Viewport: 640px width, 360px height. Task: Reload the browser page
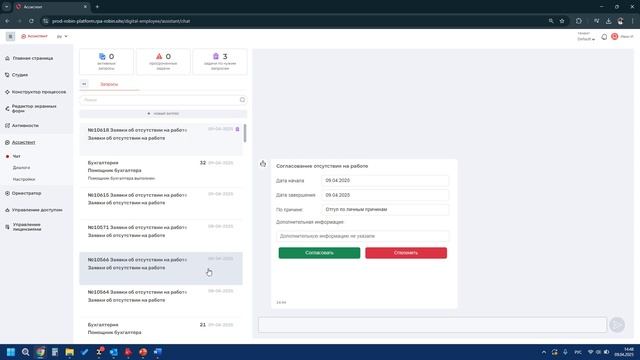point(31,21)
